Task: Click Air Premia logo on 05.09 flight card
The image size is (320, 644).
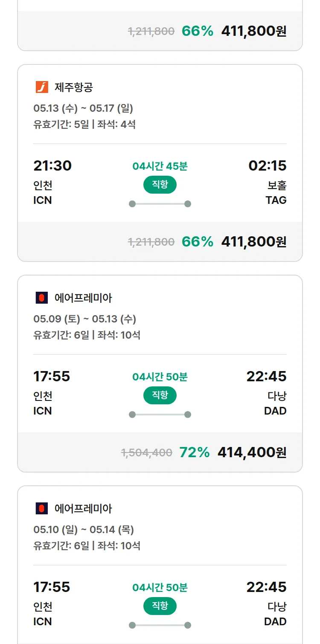Action: click(42, 298)
